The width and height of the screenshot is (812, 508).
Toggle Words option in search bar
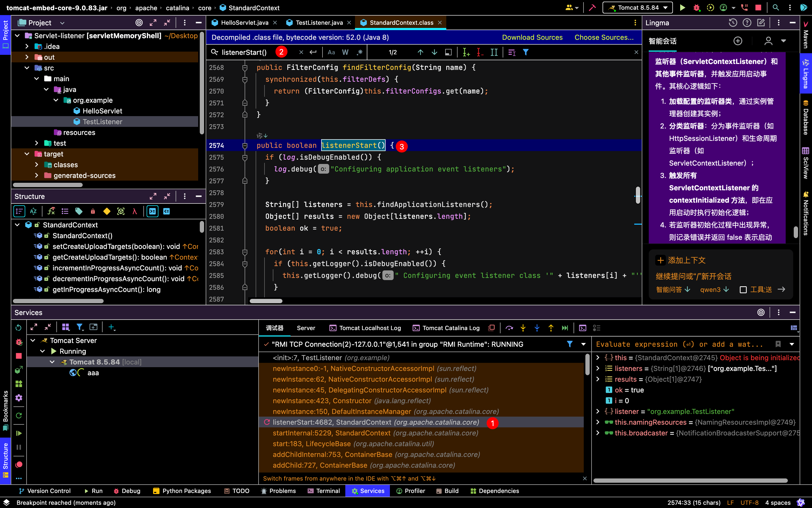pyautogui.click(x=345, y=52)
